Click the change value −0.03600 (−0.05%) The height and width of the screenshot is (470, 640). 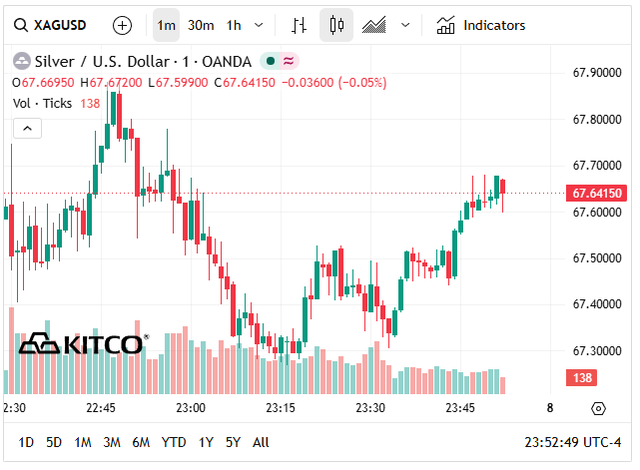point(334,83)
